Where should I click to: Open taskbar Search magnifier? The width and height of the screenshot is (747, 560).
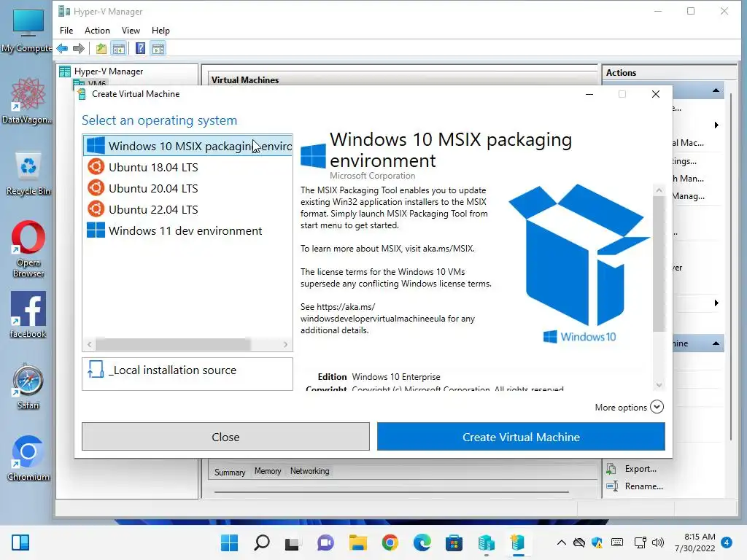(262, 542)
